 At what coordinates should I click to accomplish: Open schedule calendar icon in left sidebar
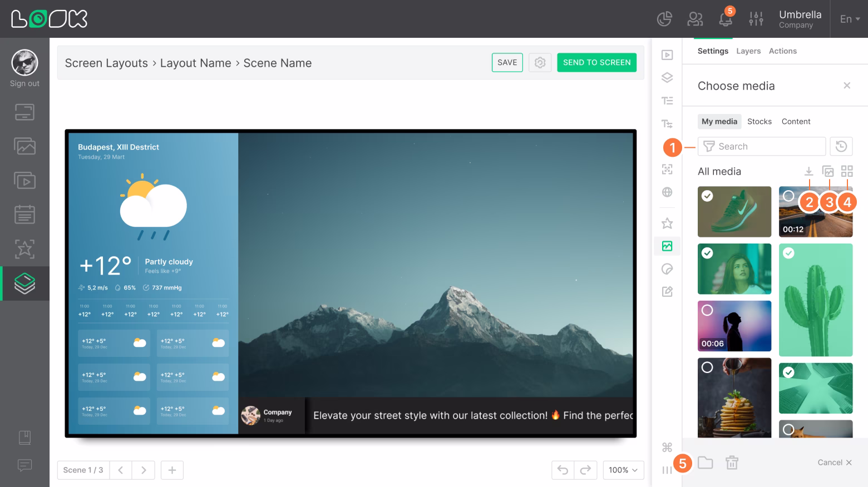[x=24, y=215]
